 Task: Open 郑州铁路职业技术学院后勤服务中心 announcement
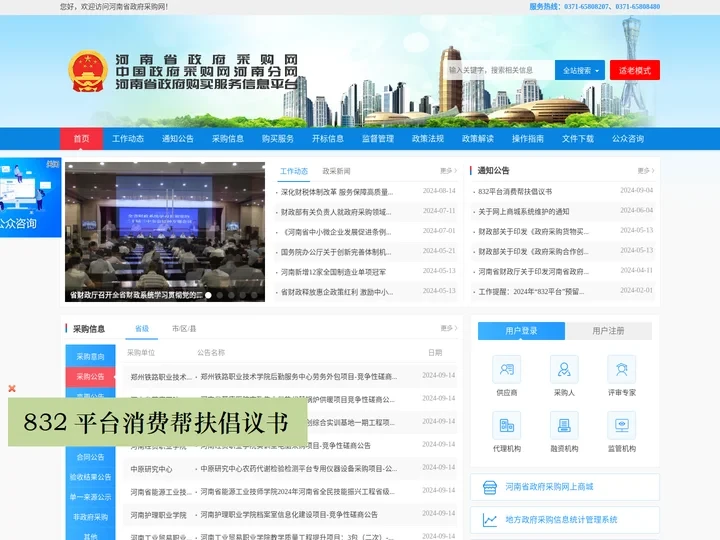click(x=298, y=377)
